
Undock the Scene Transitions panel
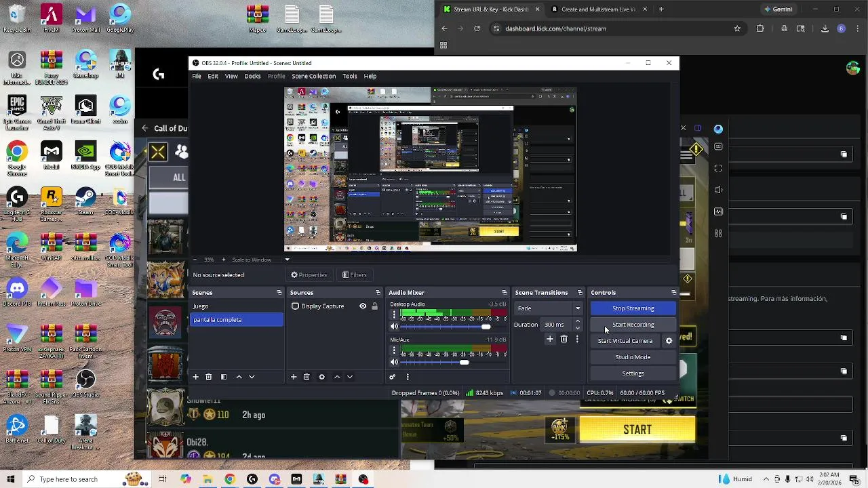click(579, 293)
